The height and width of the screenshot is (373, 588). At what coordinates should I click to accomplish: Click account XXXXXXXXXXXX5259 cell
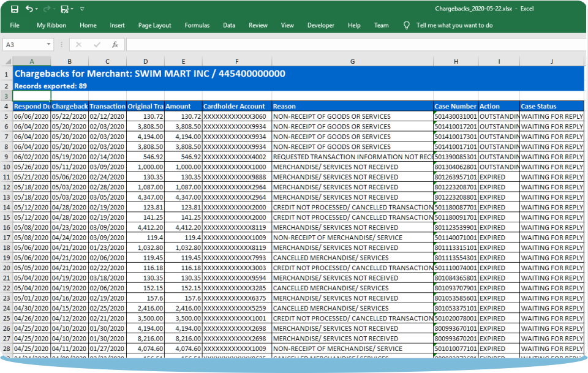coord(237,309)
